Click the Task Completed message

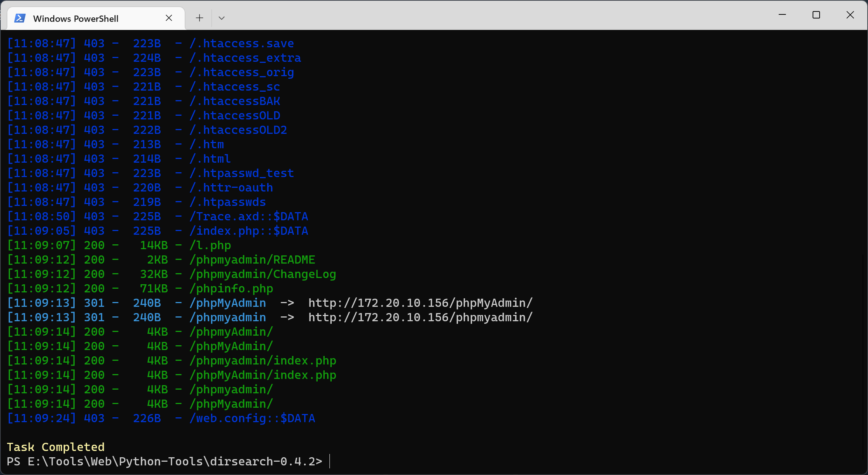point(56,447)
